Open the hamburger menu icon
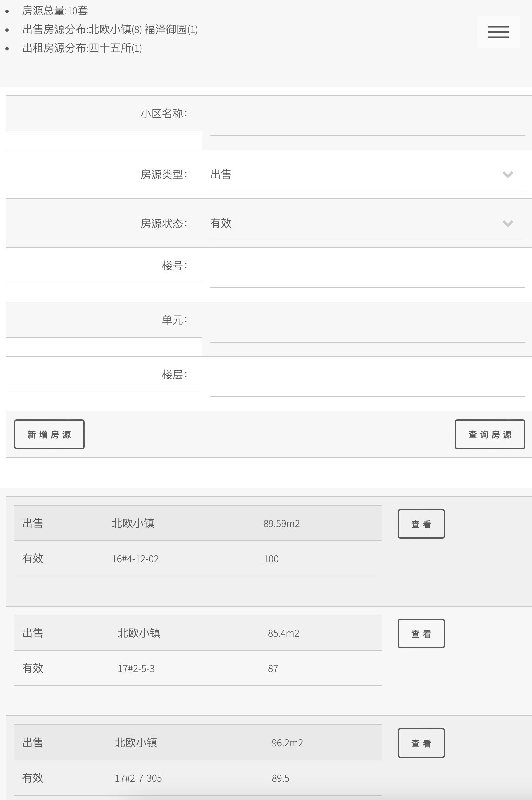Screen dimensions: 532x800 coord(498,32)
